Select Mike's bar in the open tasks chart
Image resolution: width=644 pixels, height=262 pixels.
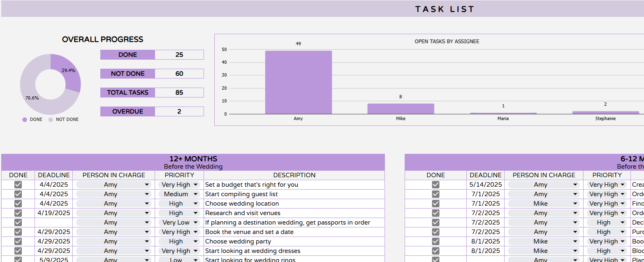point(401,109)
